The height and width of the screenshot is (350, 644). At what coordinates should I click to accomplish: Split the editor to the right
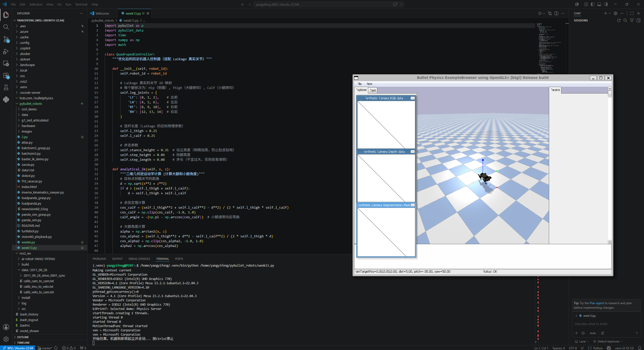(x=556, y=13)
